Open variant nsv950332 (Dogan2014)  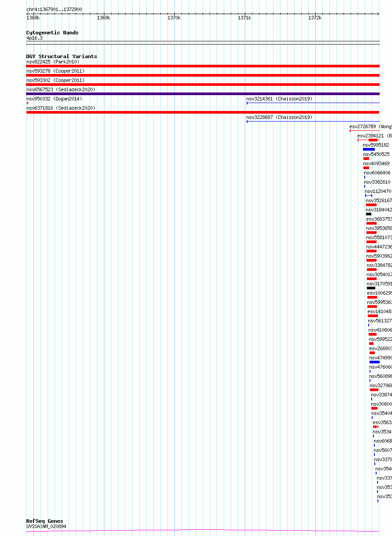pyautogui.click(x=54, y=99)
